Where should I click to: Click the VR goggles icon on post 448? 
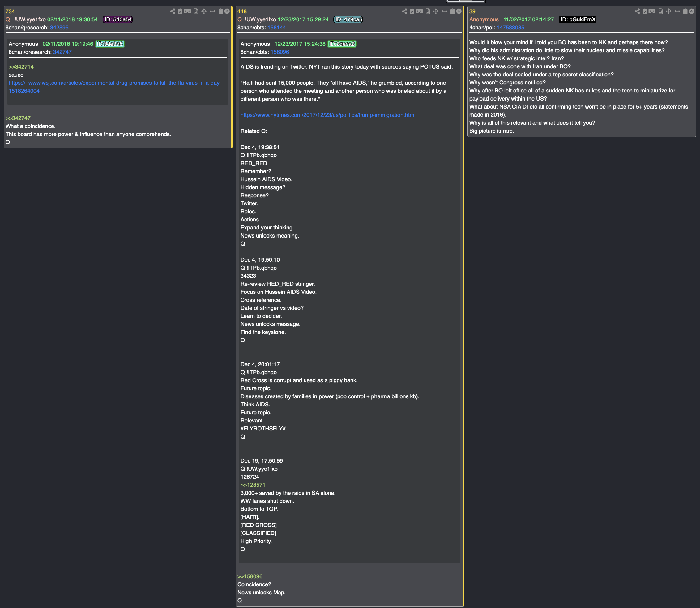(419, 11)
